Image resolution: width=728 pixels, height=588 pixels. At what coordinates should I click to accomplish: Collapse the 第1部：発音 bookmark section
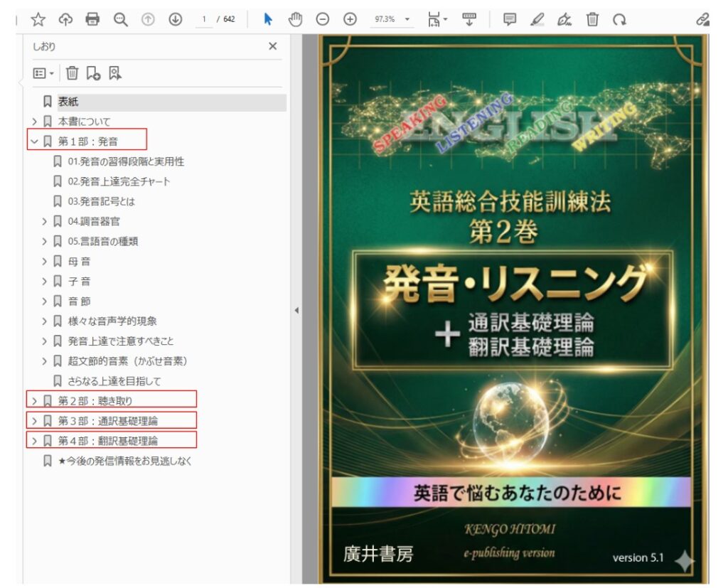34,141
